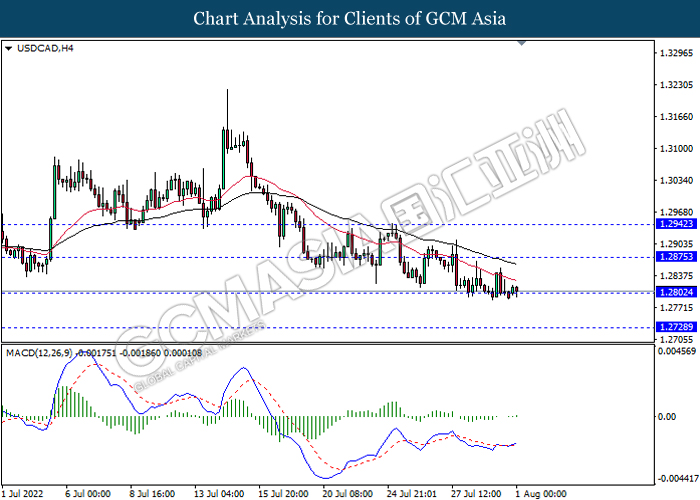The image size is (700, 500).
Task: Click the 1.32965 price axis value
Action: pos(676,53)
